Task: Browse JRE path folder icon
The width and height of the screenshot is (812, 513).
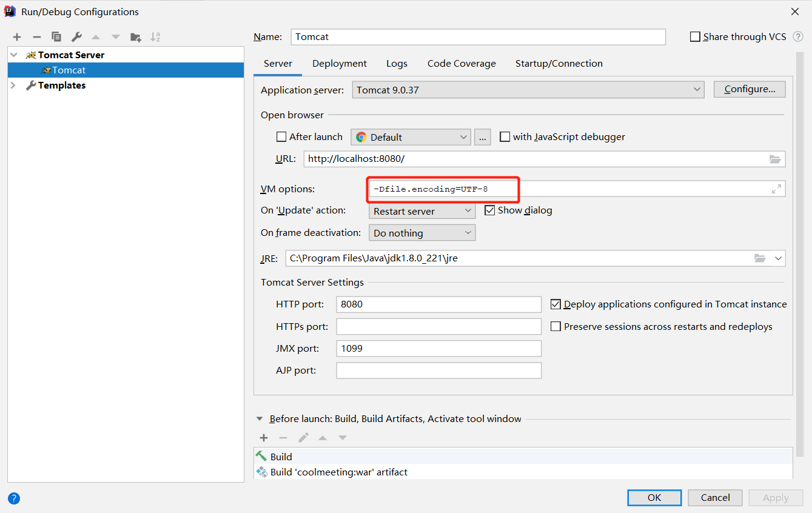Action: click(760, 258)
